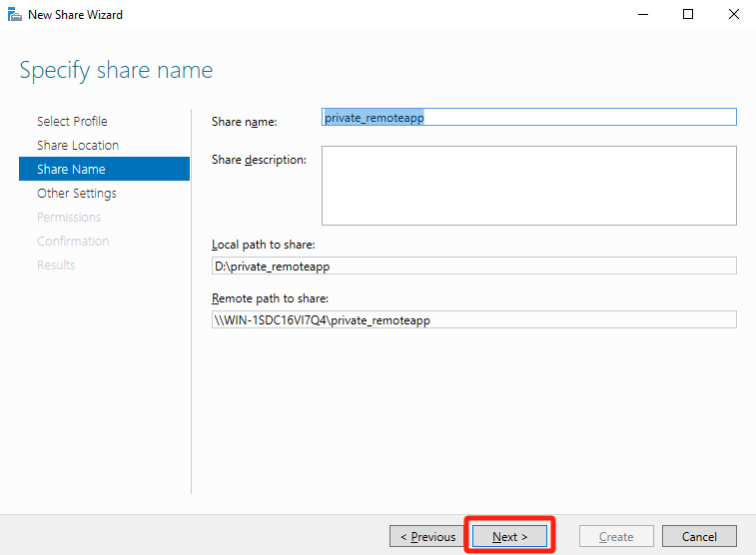Screen dimensions: 756x555
Task: Cancel the share wizard
Action: click(x=699, y=536)
